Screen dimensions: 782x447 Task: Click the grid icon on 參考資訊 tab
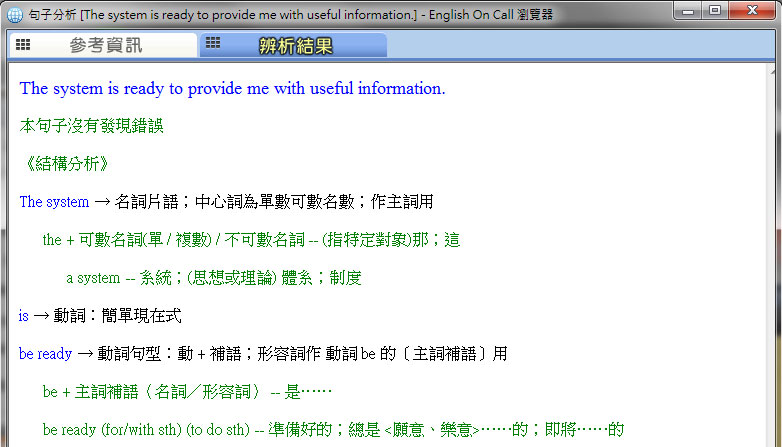pyautogui.click(x=23, y=45)
